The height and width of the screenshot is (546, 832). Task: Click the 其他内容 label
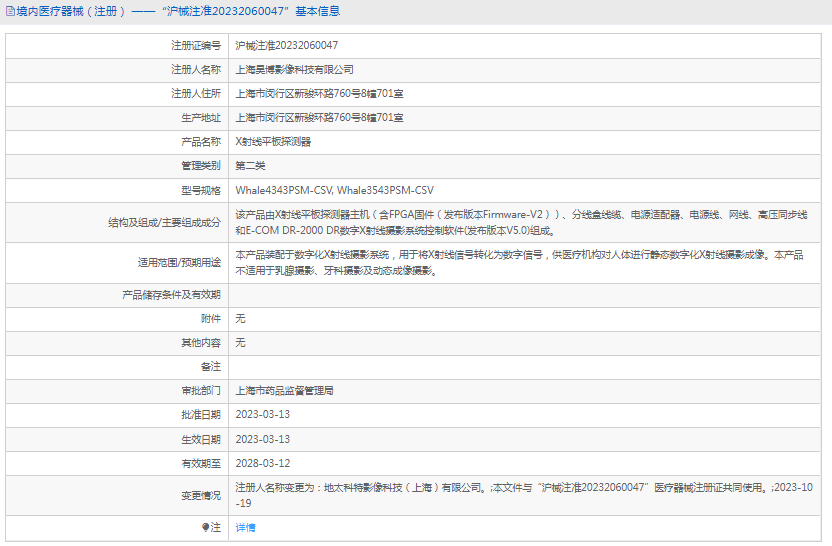coord(201,343)
